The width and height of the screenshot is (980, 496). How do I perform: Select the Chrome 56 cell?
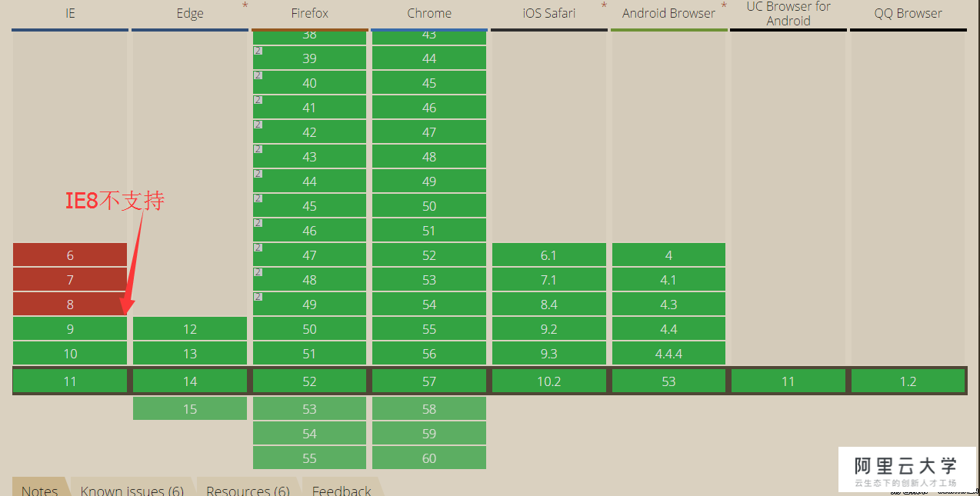click(x=429, y=354)
